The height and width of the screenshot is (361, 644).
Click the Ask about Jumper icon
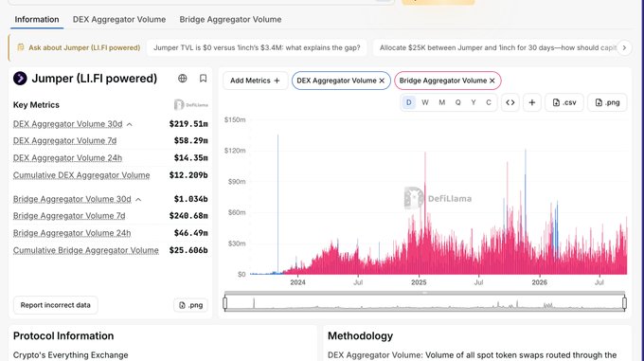coord(21,47)
